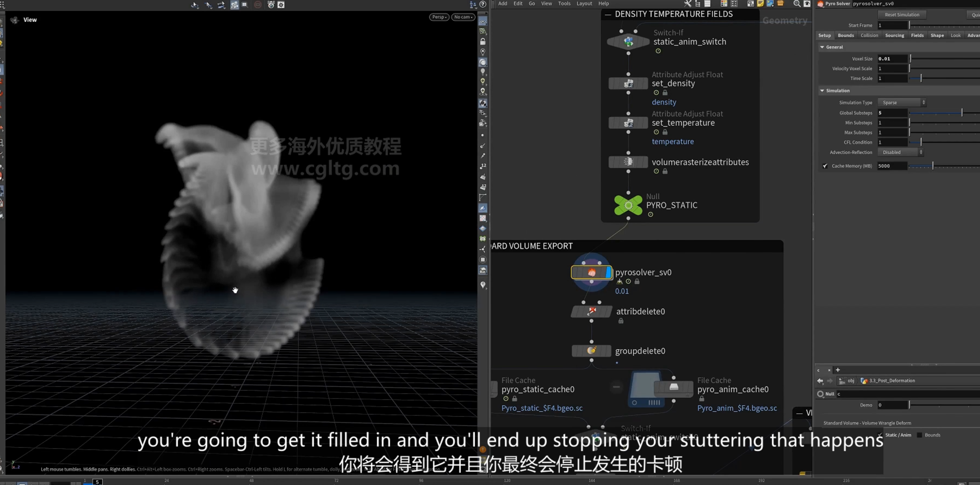
Task: Open the Layout menu
Action: tap(584, 4)
